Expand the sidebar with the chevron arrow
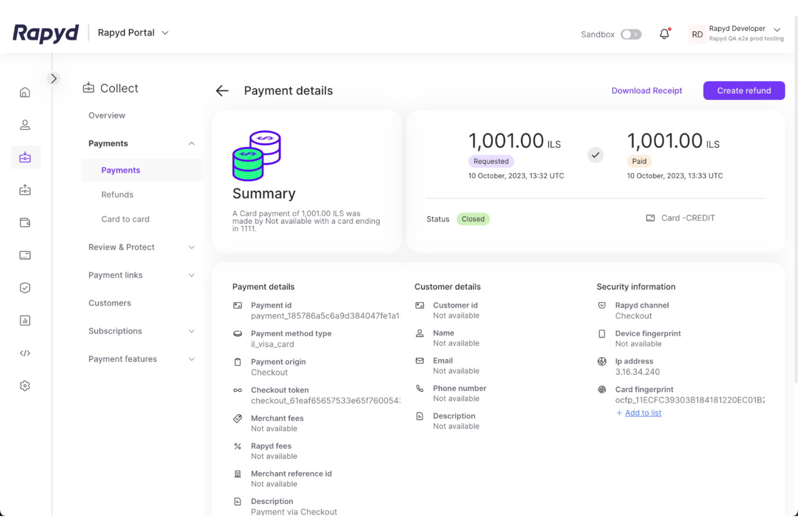The width and height of the screenshot is (798, 532). pos(53,79)
